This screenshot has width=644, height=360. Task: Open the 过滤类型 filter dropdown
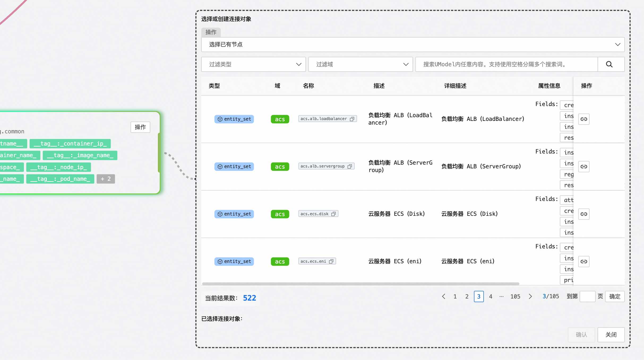[x=254, y=64]
